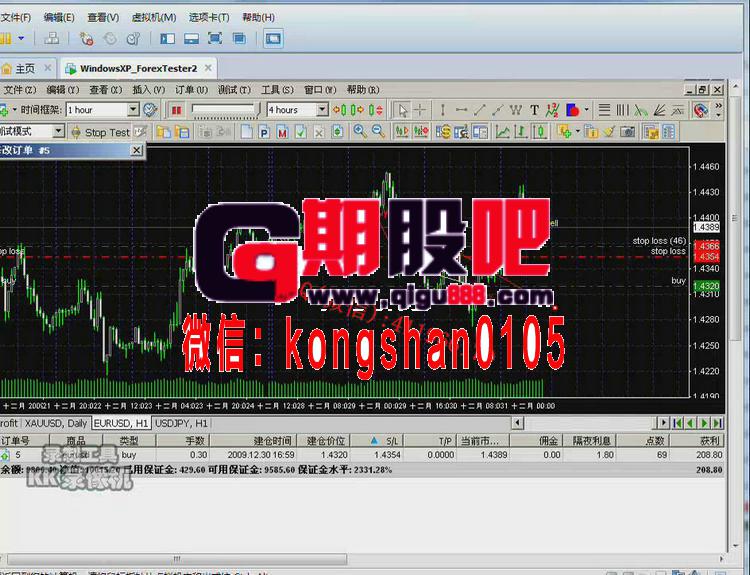Toggle full screen view in host toolbar

pyautogui.click(x=214, y=38)
